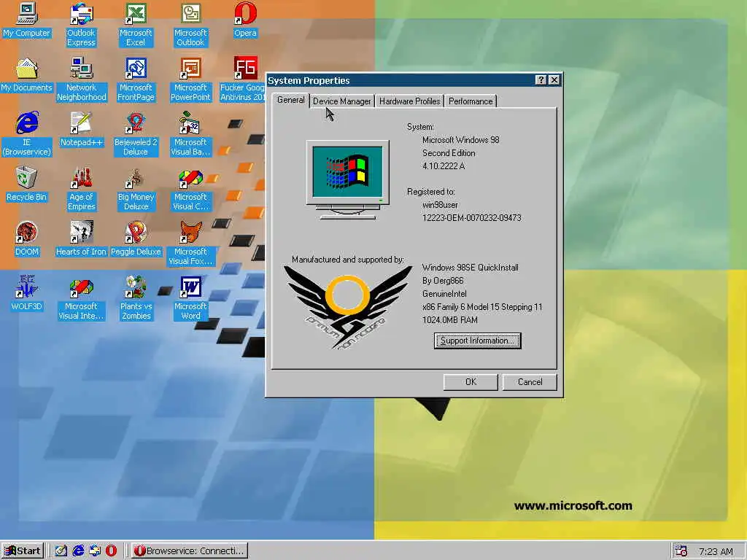Confirm System Properties with OK
Screen dimensions: 747x560
coord(471,382)
